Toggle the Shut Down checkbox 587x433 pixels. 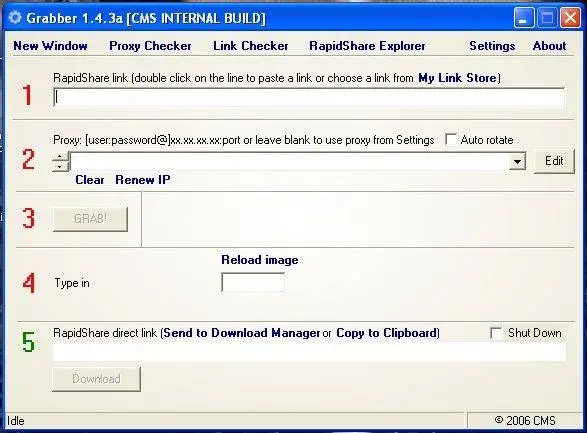pyautogui.click(x=496, y=333)
